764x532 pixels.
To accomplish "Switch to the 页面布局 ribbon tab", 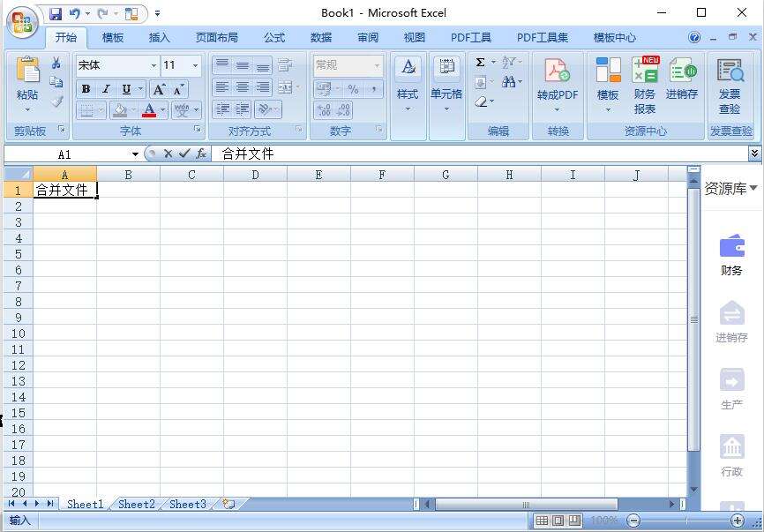I will click(217, 38).
